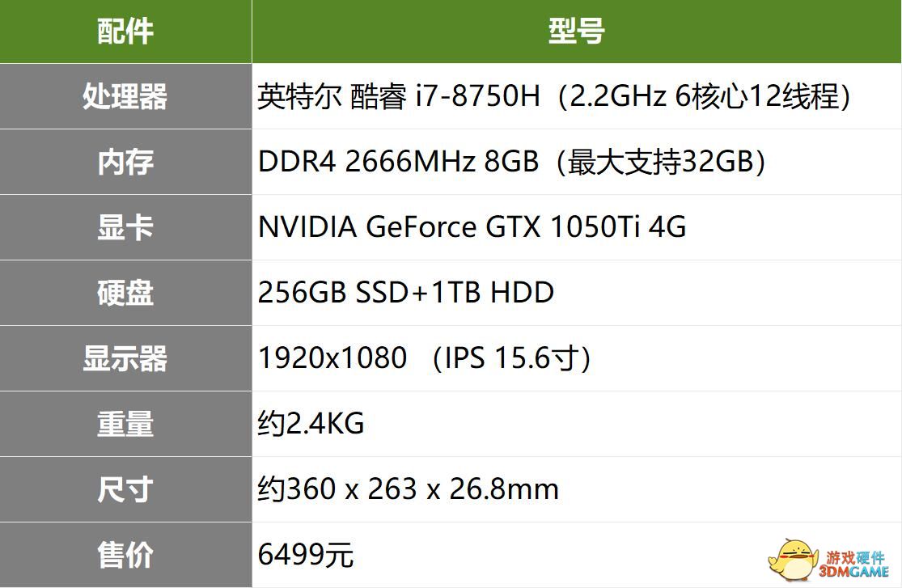The width and height of the screenshot is (902, 588).
Task: Click the 3DMGAME watermark text
Action: pos(854,572)
